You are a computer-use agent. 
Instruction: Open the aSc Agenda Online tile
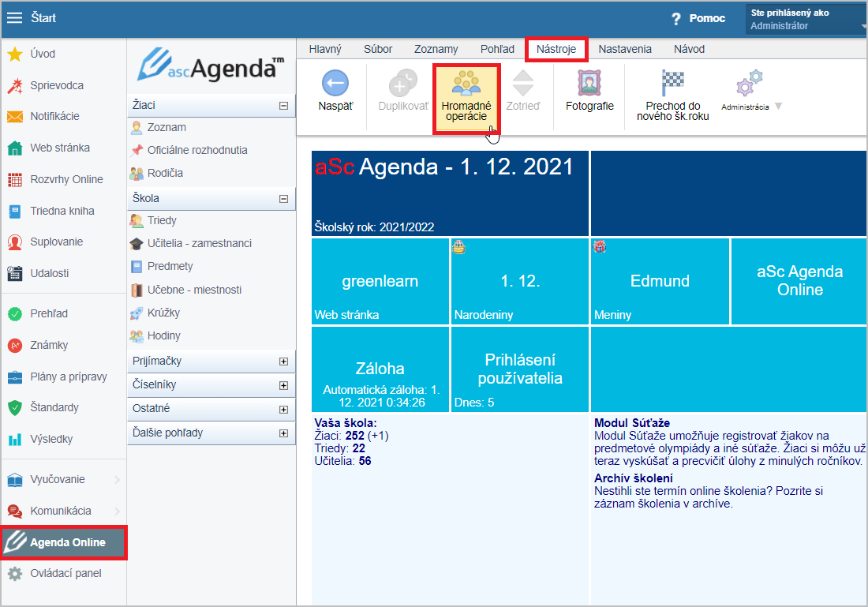click(799, 281)
